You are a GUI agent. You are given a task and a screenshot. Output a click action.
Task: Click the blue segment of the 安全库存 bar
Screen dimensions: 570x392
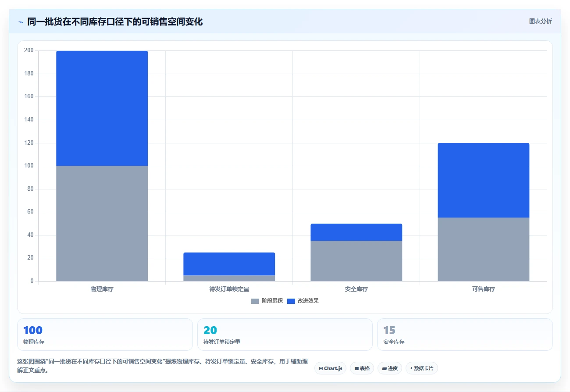coord(356,232)
